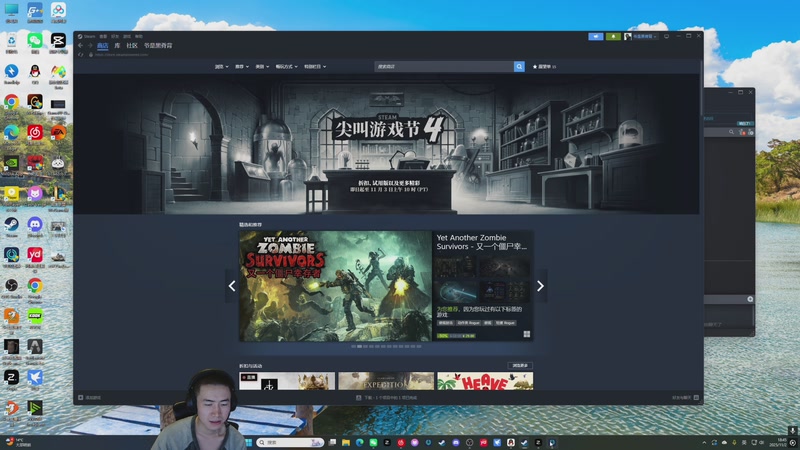
Task: Switch Steam to Big Picture mode monitor icon
Action: [666, 36]
